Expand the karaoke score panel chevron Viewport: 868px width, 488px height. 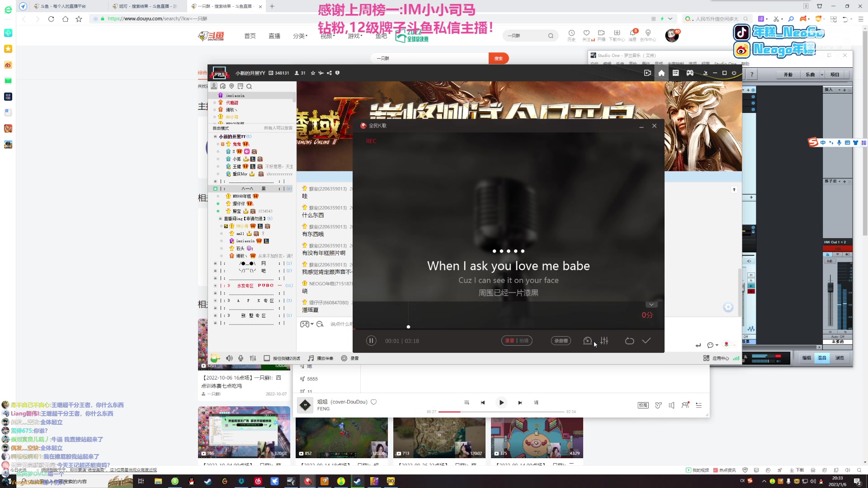[651, 305]
